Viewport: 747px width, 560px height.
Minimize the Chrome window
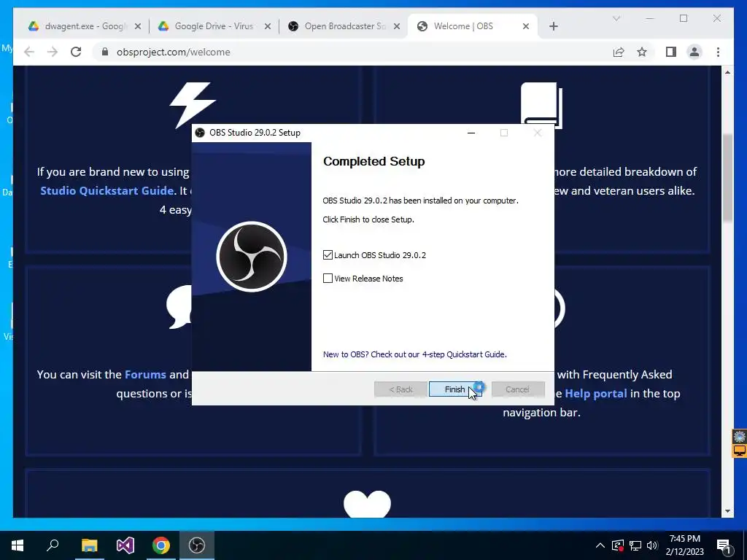click(650, 18)
